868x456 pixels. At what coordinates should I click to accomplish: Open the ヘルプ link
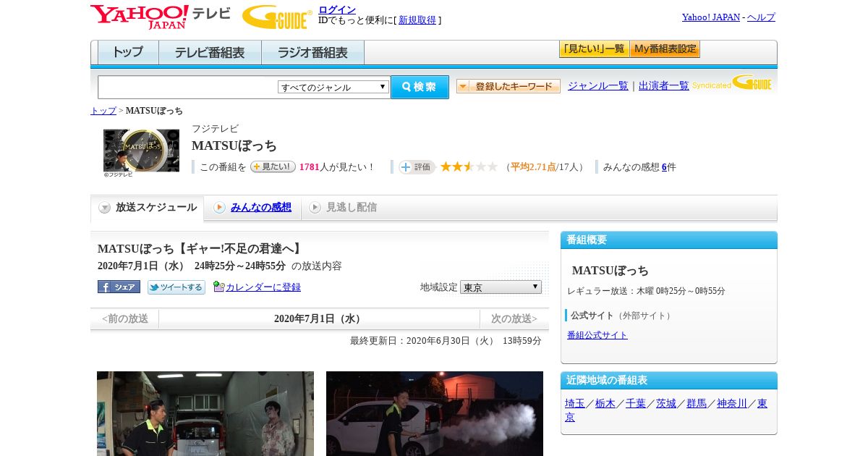pos(761,17)
